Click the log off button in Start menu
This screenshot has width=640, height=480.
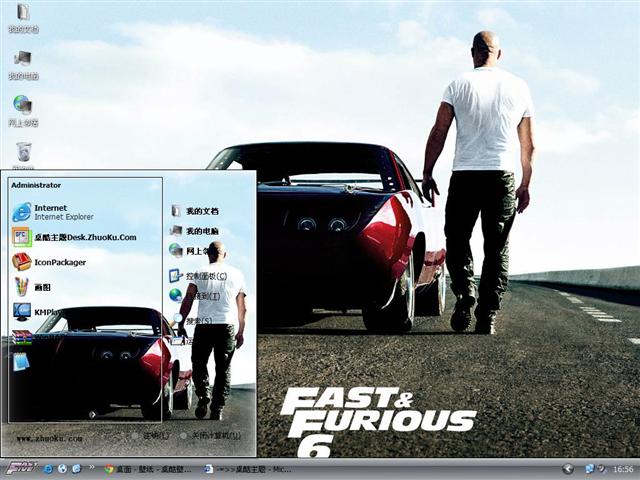point(152,436)
